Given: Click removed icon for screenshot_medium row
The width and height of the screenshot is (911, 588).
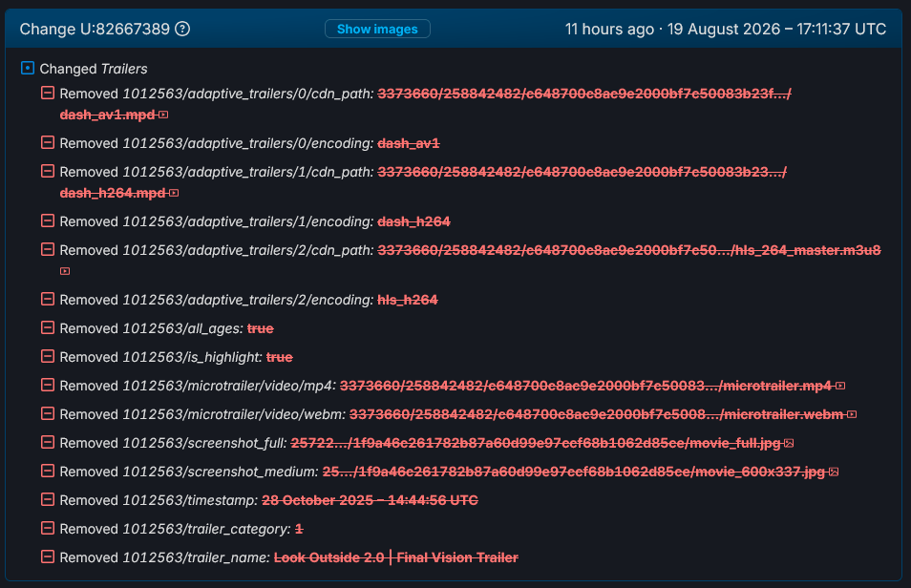Looking at the screenshot, I should 48,471.
